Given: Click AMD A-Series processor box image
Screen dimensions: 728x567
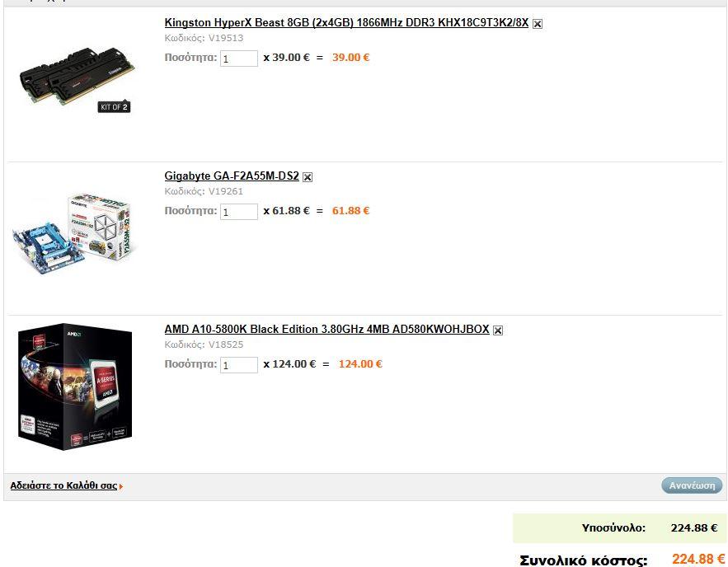Looking at the screenshot, I should tap(75, 387).
